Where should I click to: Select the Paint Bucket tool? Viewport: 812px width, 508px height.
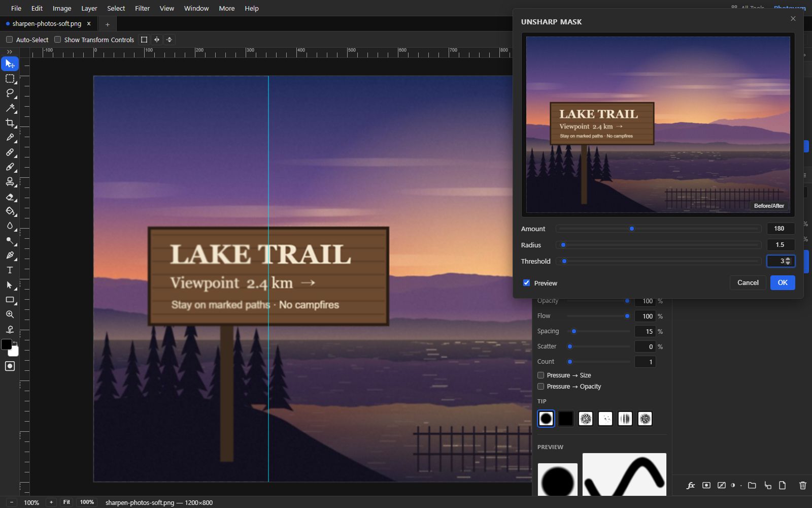(10, 211)
